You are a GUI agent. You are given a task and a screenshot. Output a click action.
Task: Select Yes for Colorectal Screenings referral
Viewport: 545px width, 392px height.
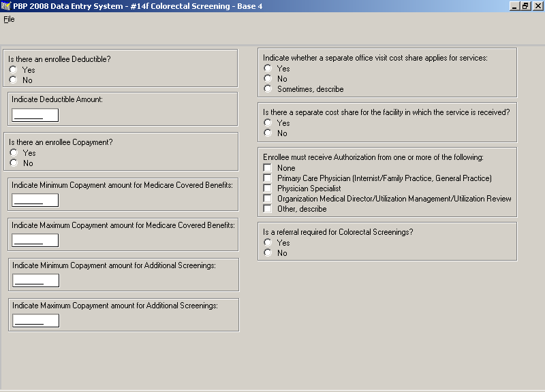[268, 242]
